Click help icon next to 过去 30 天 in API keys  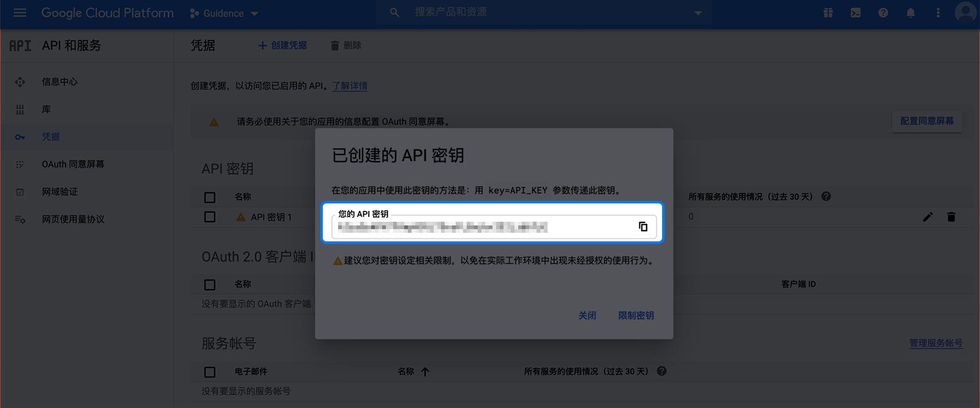826,197
